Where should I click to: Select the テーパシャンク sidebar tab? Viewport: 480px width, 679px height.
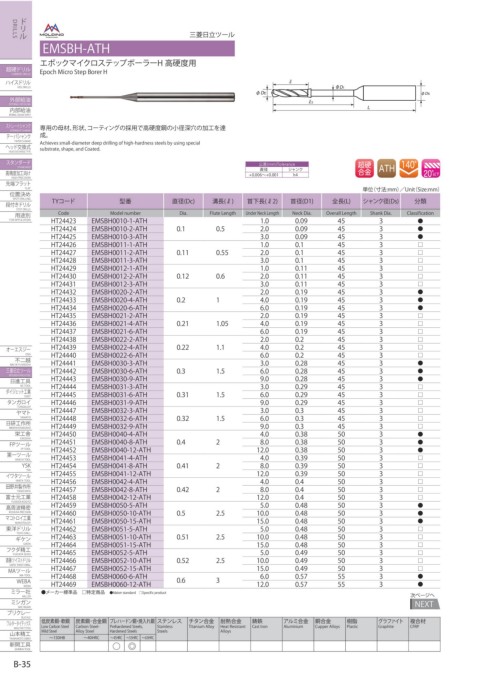[x=16, y=137]
